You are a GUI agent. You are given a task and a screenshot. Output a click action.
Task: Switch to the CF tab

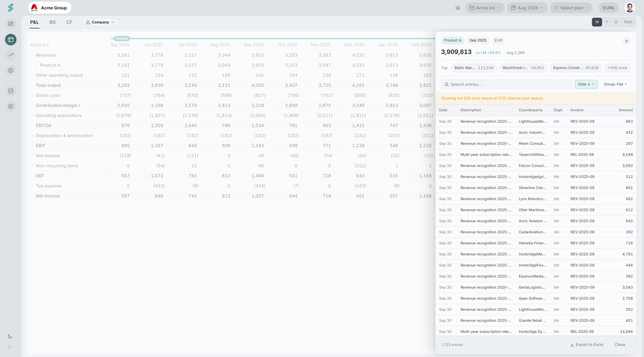click(x=69, y=22)
